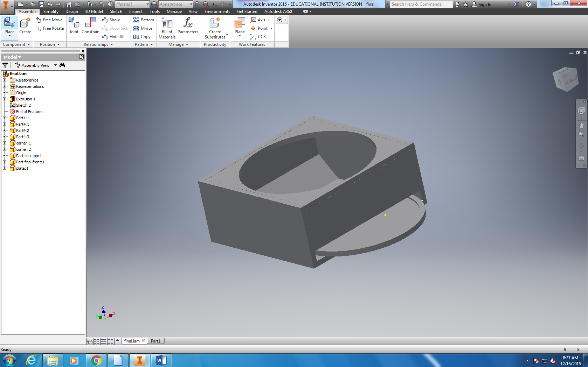This screenshot has width=588, height=367.
Task: Click the Windows Start button
Action: [9, 360]
